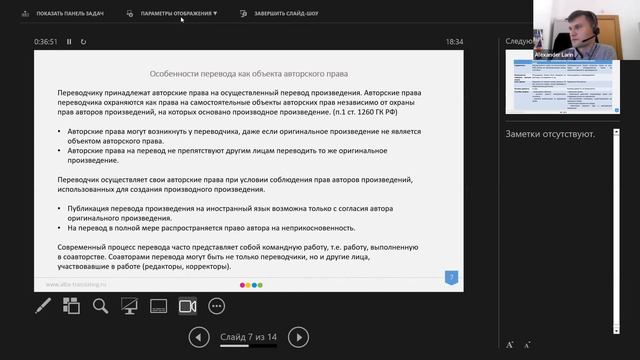Select the pen and laser pointer tool
The image size is (640, 360).
click(43, 306)
